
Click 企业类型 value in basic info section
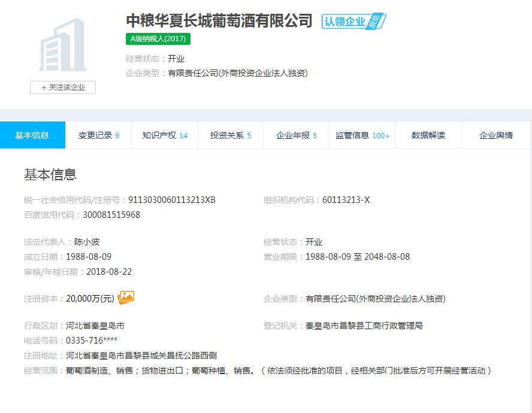tap(375, 299)
